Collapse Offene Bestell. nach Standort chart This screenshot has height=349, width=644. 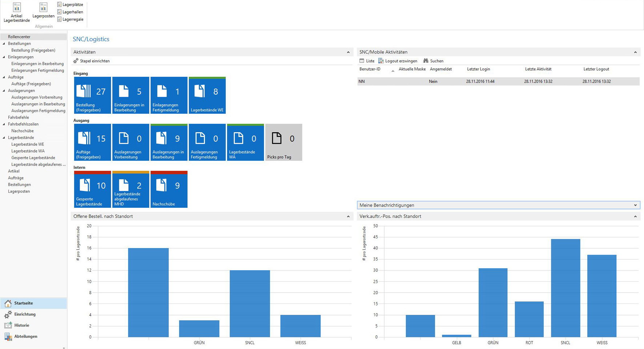pos(348,217)
